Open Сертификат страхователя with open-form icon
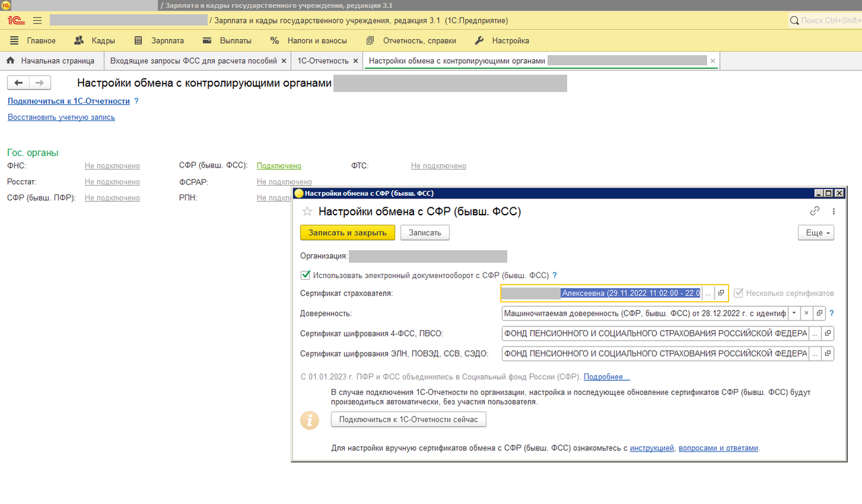 point(721,293)
